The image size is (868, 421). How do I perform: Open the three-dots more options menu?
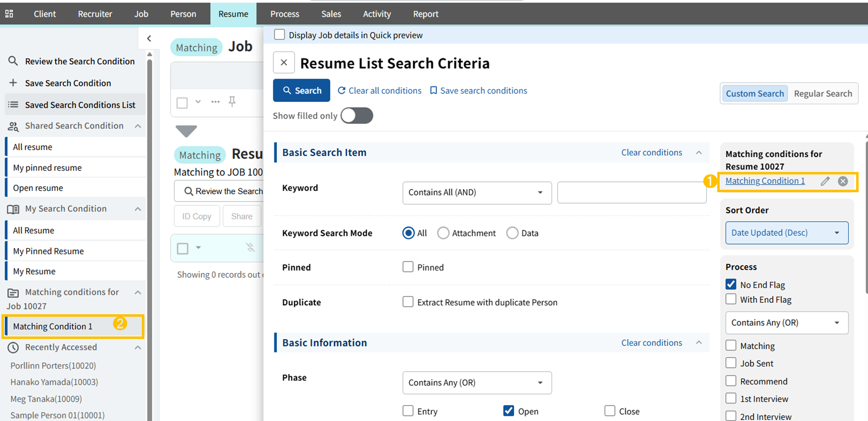(x=215, y=102)
